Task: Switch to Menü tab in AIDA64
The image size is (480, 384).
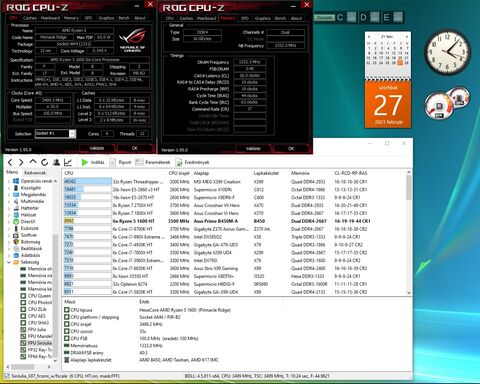Action: coord(12,172)
